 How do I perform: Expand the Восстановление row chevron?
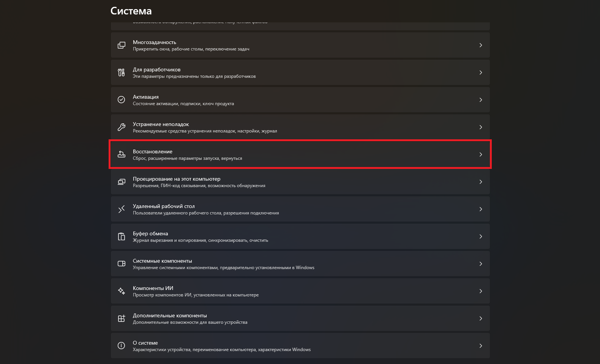[481, 154]
